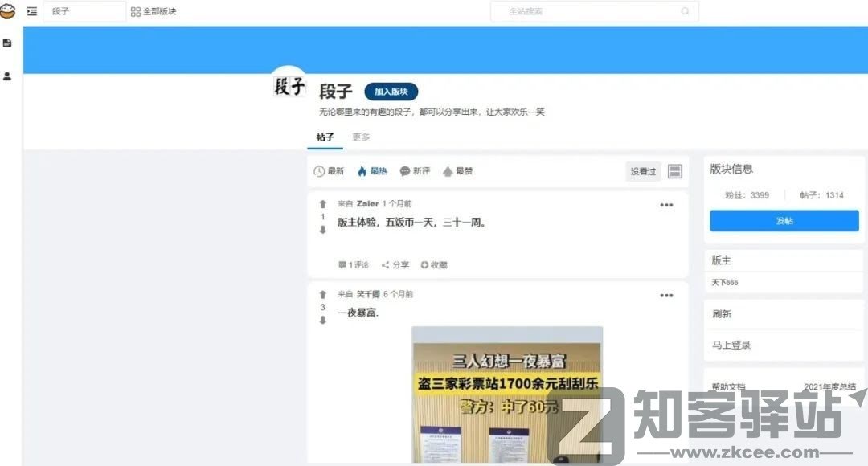Click the user profile icon in the sidebar
The height and width of the screenshot is (466, 868).
click(8, 76)
